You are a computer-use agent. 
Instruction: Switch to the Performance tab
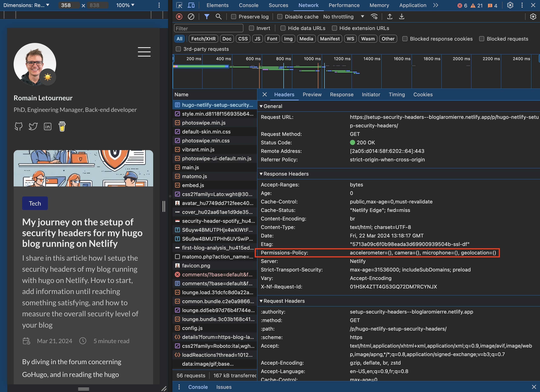coord(344,5)
